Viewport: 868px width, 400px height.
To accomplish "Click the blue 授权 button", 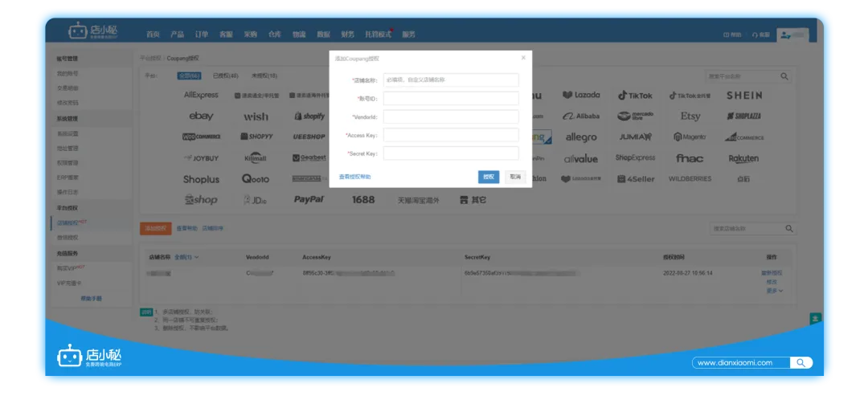I will 489,177.
